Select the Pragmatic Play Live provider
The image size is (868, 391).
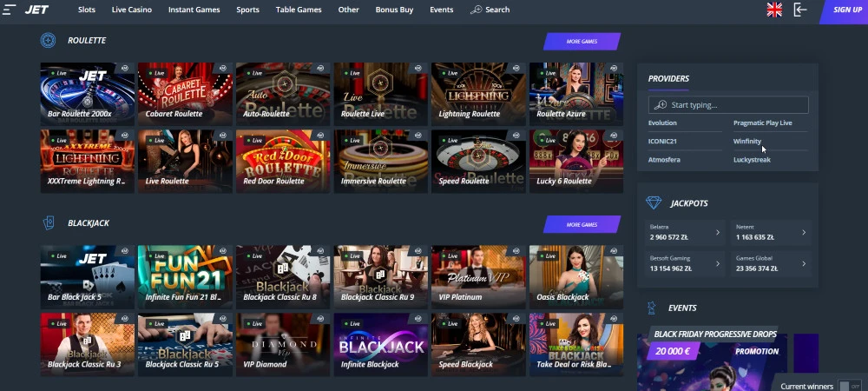point(762,123)
